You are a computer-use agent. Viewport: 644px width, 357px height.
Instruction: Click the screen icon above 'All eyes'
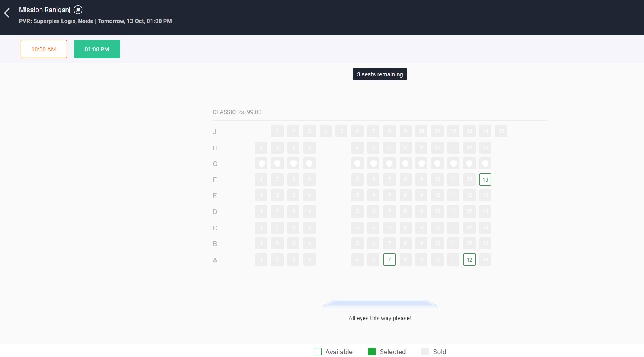pyautogui.click(x=380, y=304)
